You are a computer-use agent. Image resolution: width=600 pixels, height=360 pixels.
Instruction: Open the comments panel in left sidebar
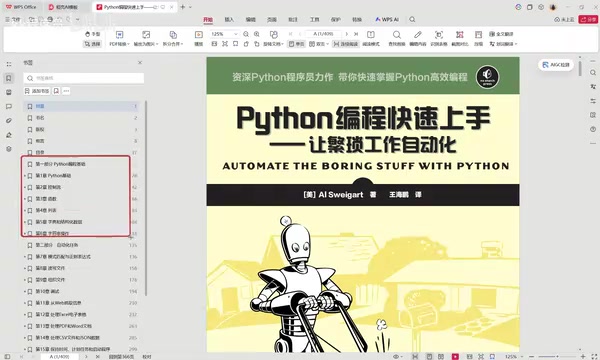point(9,107)
